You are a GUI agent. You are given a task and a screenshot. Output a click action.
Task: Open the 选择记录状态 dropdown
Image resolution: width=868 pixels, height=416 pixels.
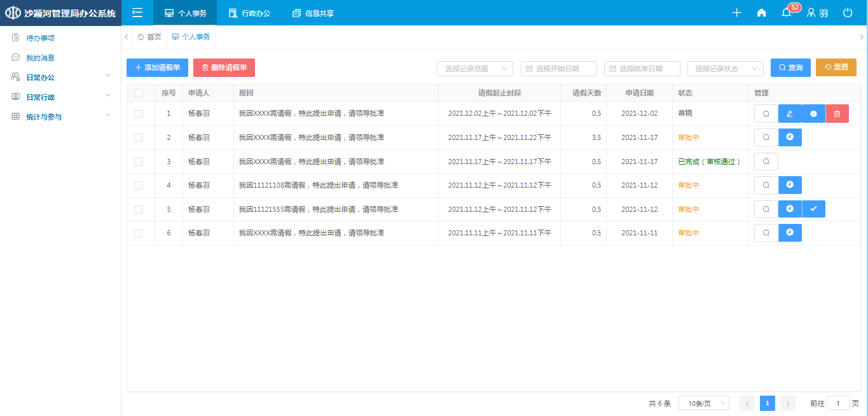[x=725, y=69]
